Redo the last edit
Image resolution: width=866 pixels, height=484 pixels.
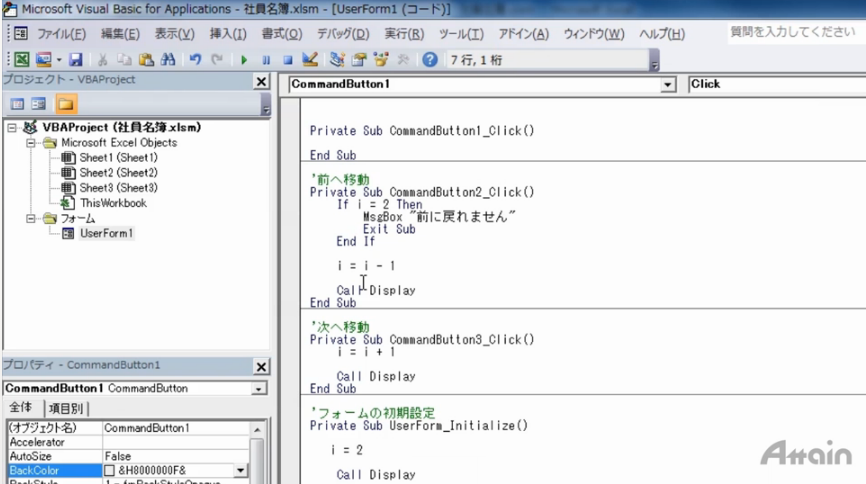coord(217,59)
